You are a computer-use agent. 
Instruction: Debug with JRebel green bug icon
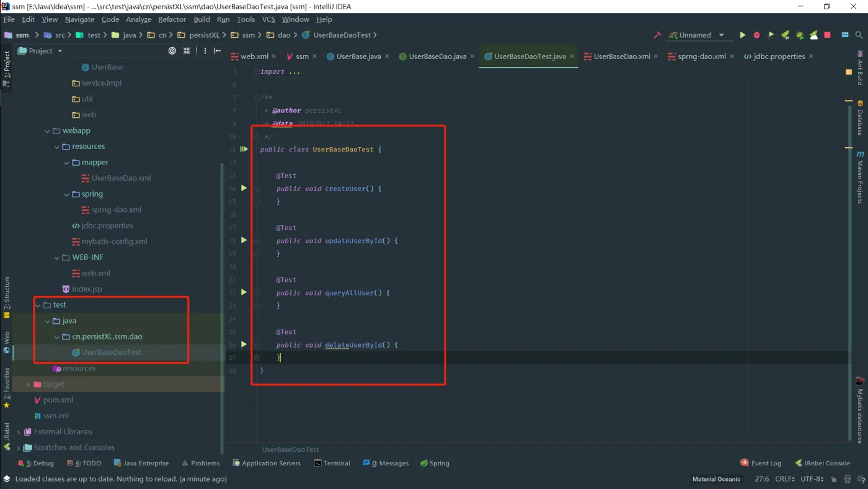[x=799, y=35]
